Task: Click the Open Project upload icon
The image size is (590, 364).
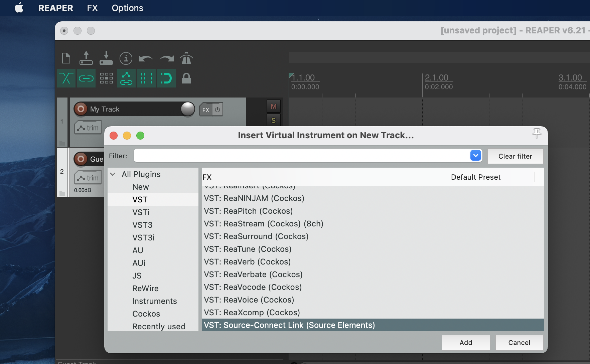Action: (86, 58)
